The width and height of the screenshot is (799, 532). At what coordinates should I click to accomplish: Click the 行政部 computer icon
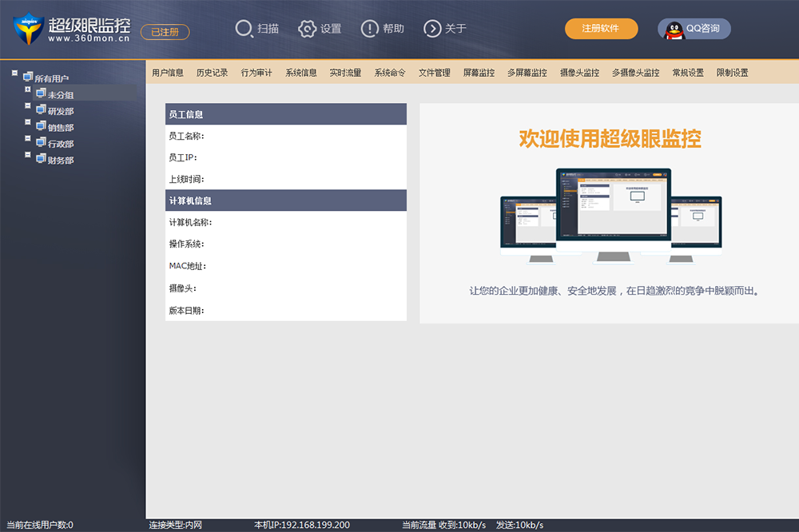coord(42,141)
